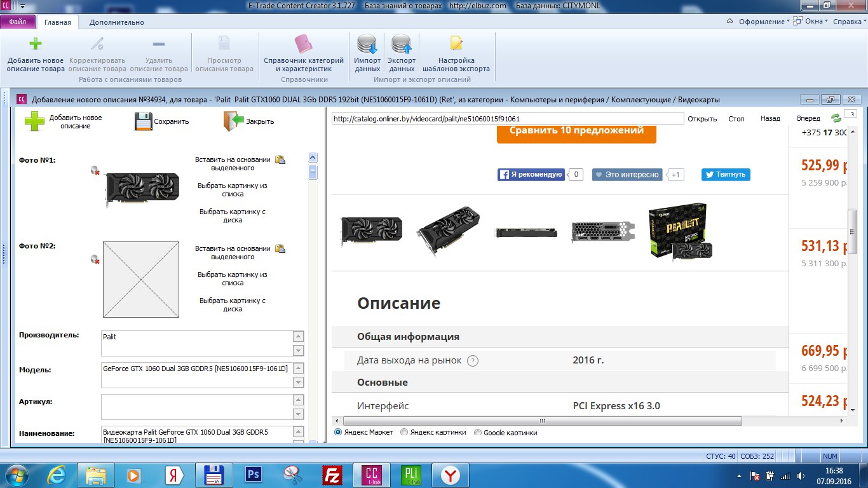Click the Экспорт данных database icon
This screenshot has height=488, width=868.
pyautogui.click(x=402, y=44)
